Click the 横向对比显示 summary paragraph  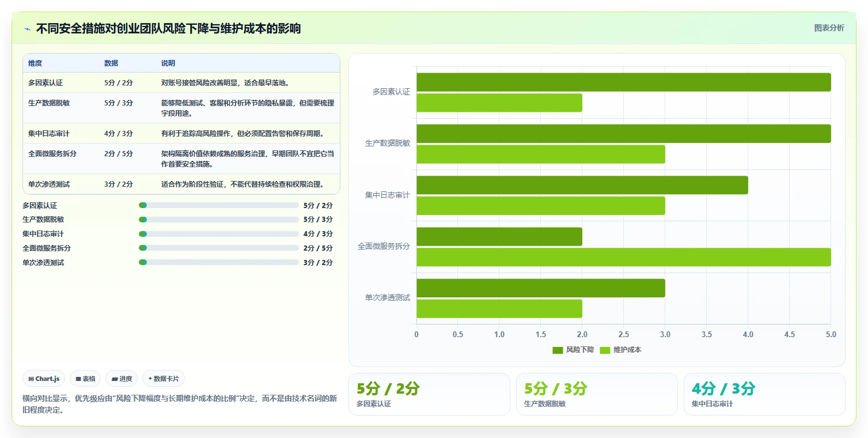click(x=180, y=405)
